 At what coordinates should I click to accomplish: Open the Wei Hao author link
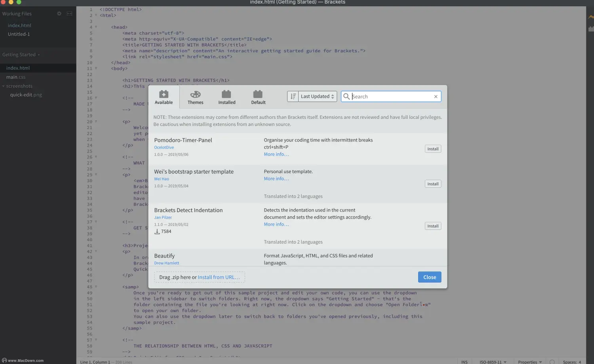pos(162,179)
